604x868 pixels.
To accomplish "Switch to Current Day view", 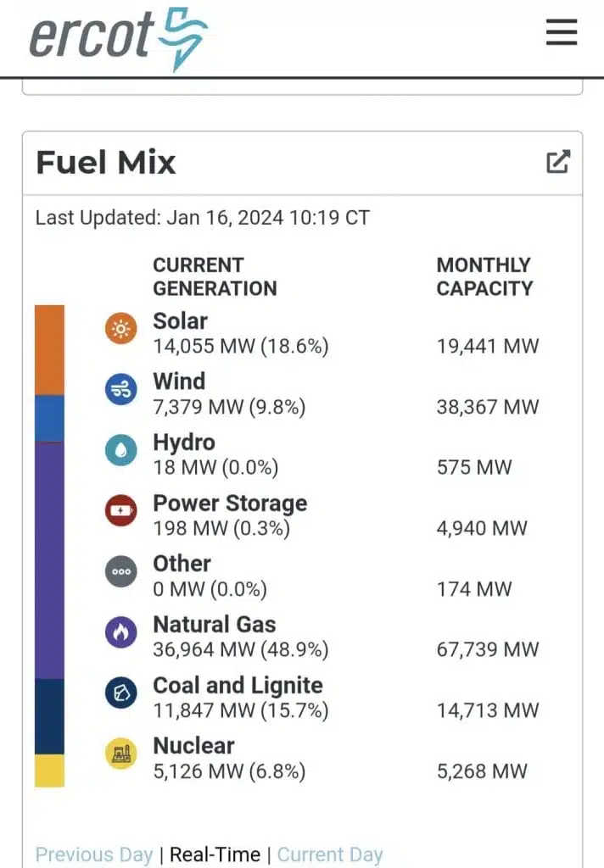I will pos(330,854).
